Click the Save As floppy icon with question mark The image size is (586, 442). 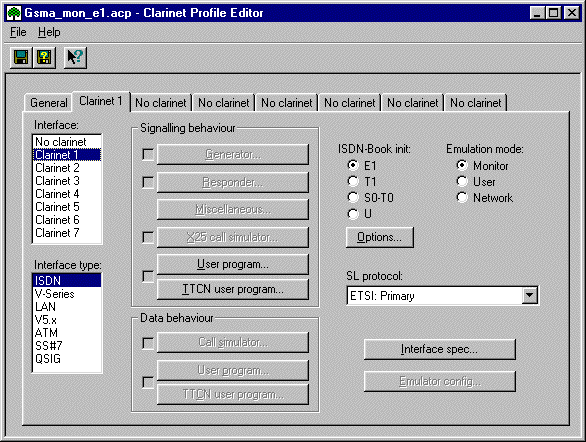44,58
